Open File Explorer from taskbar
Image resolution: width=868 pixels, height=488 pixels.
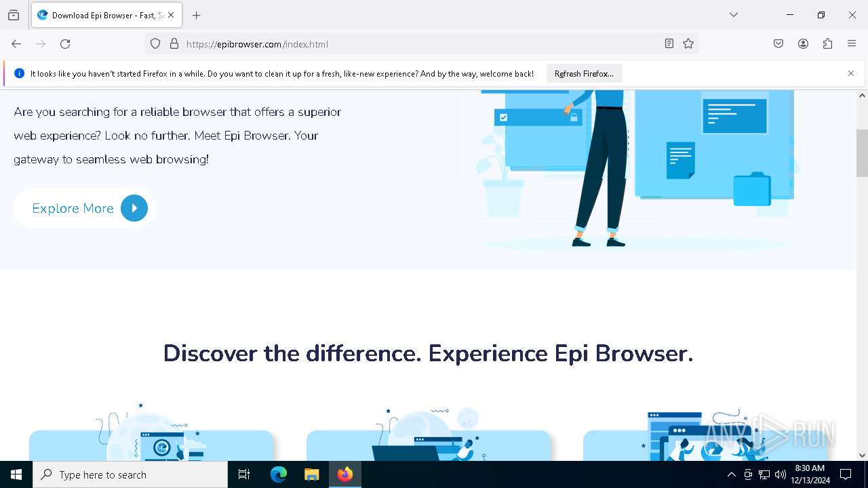312,474
